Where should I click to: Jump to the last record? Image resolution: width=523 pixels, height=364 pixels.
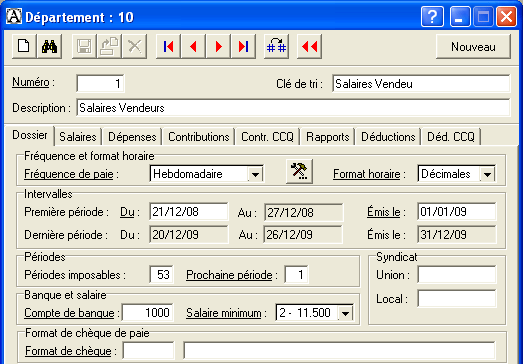243,46
